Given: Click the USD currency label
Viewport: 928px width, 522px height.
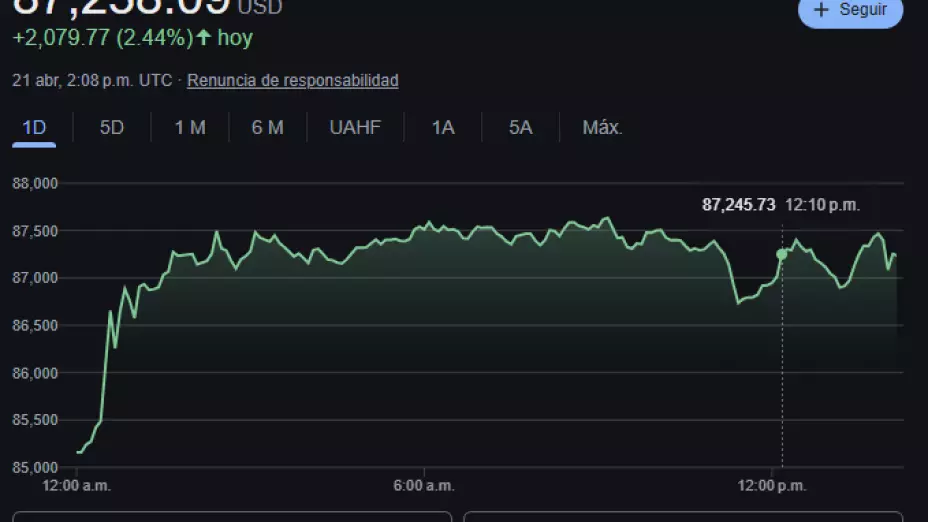Looking at the screenshot, I should pos(260,8).
